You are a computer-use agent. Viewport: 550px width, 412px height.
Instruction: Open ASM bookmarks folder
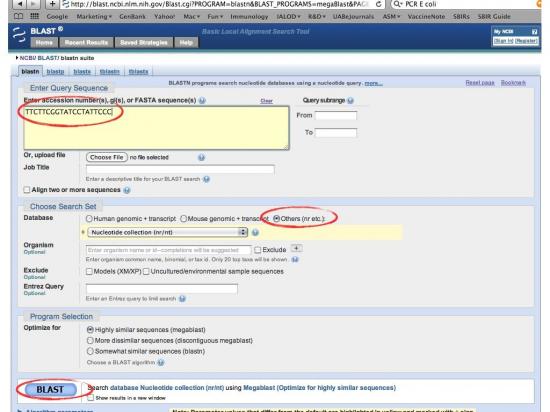[x=391, y=16]
